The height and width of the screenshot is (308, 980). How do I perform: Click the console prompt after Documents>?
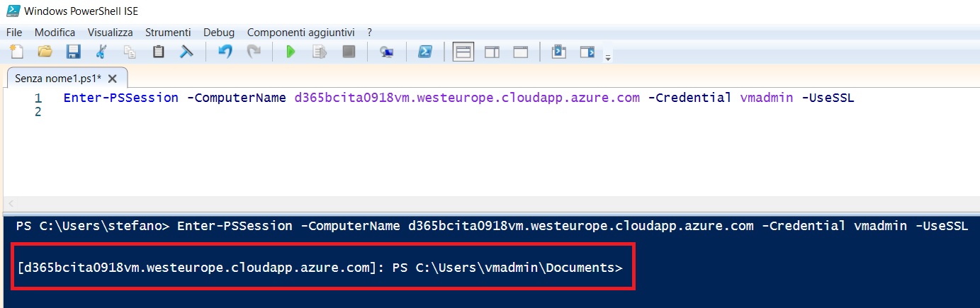(628, 268)
